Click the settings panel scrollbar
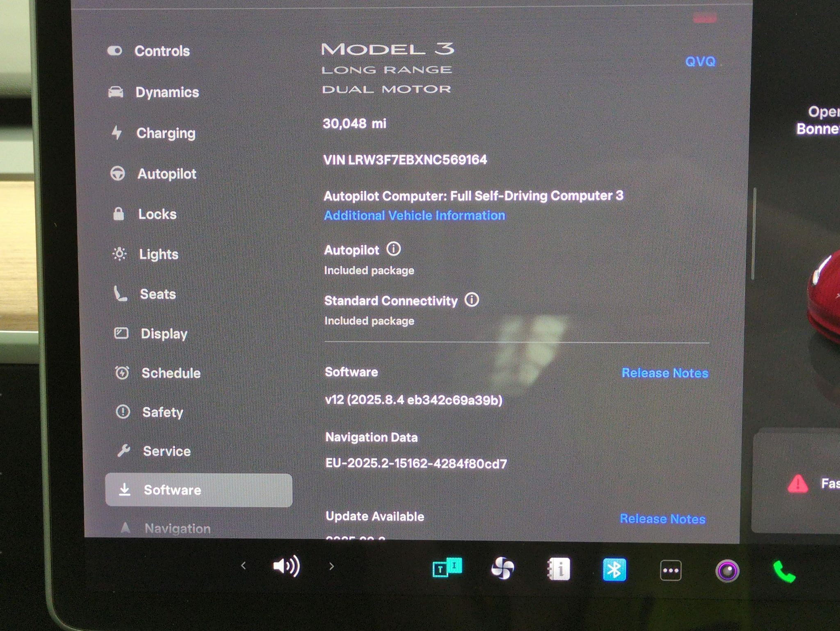This screenshot has width=840, height=631. click(754, 234)
